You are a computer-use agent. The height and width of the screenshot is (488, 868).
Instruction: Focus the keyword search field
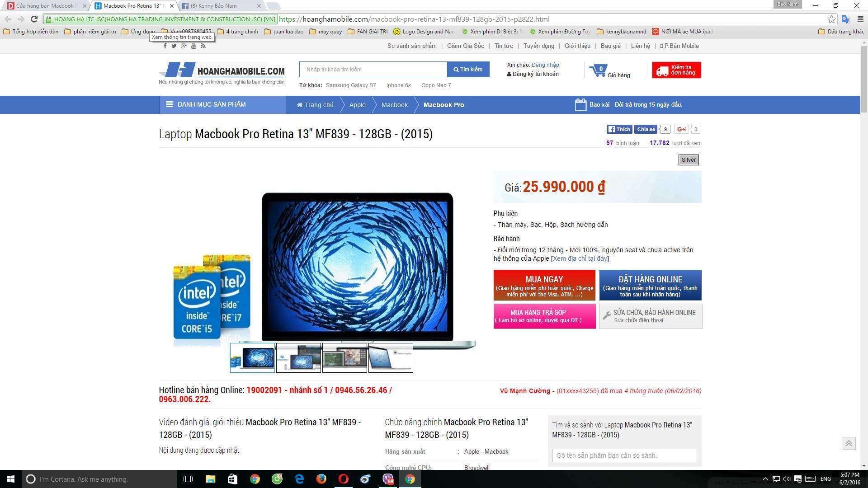(373, 69)
